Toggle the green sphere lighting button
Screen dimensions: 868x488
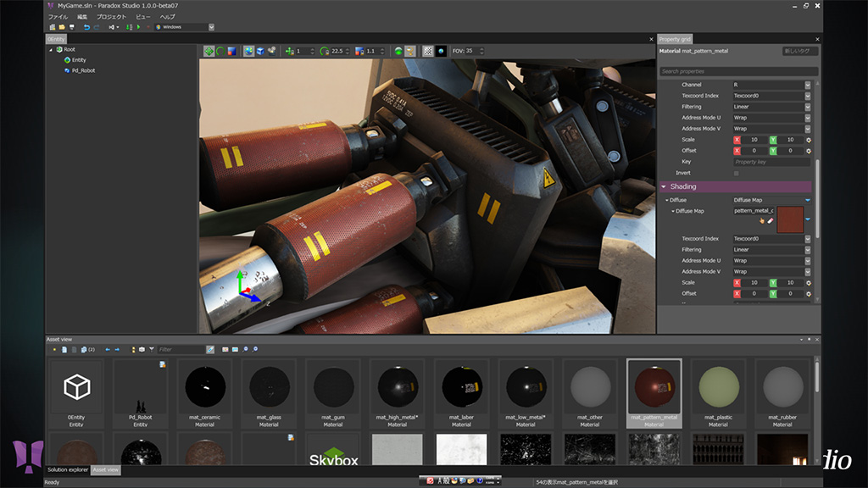[398, 52]
